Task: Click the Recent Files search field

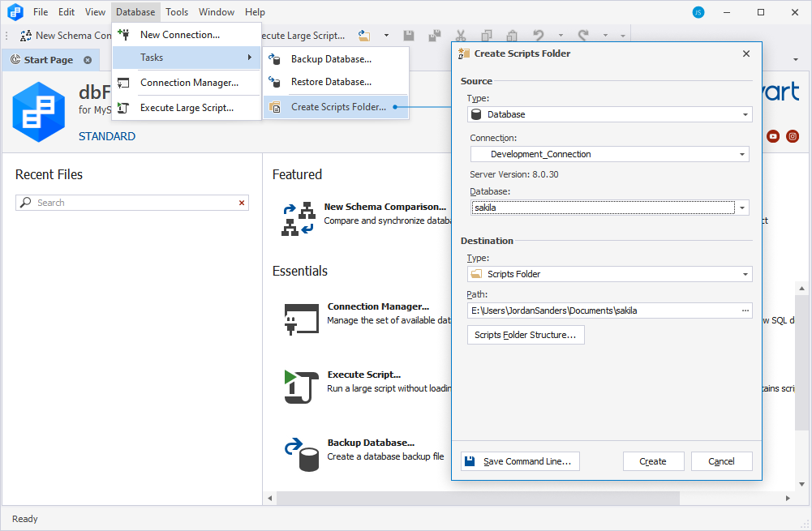Action: (132, 203)
